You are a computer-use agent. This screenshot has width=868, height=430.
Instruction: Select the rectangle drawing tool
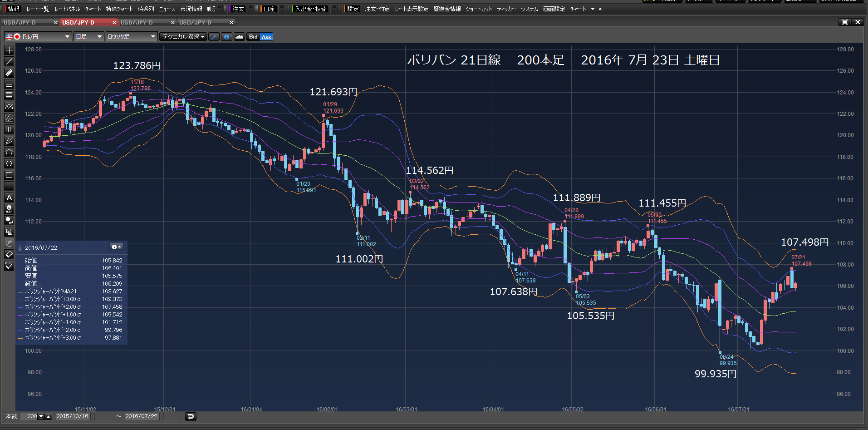(x=9, y=175)
